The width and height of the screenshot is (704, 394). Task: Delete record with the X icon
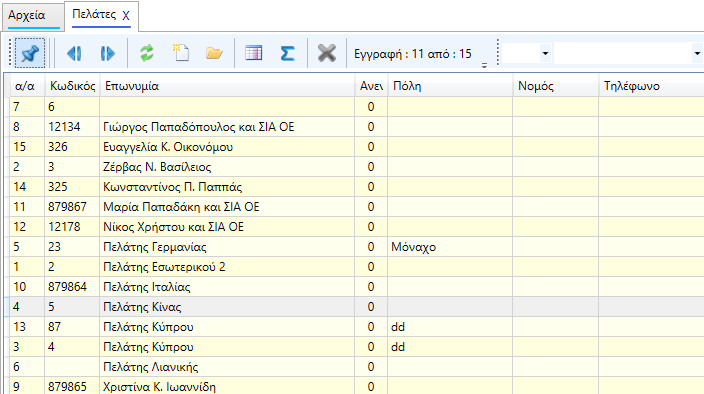click(326, 53)
